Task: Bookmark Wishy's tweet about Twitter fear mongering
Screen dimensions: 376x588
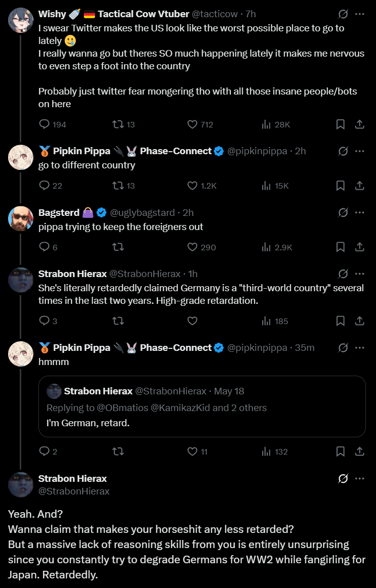Action: [341, 124]
